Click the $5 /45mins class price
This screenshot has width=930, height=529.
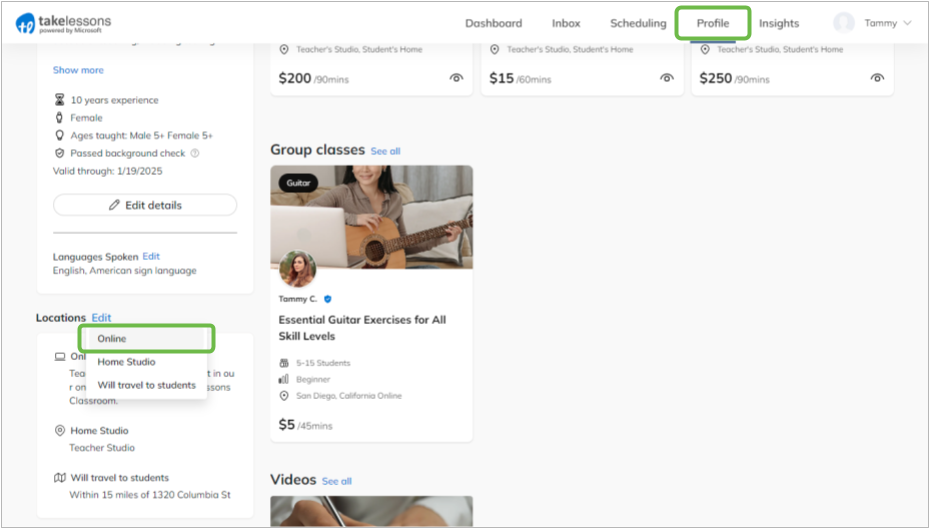click(305, 425)
